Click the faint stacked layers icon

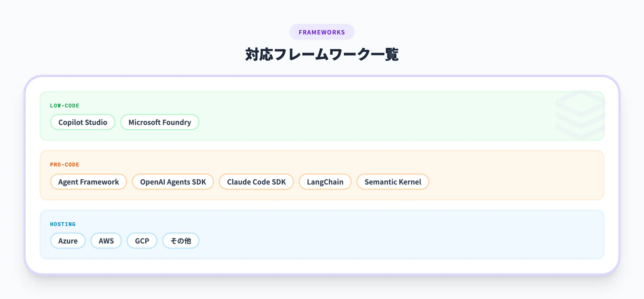[580, 115]
